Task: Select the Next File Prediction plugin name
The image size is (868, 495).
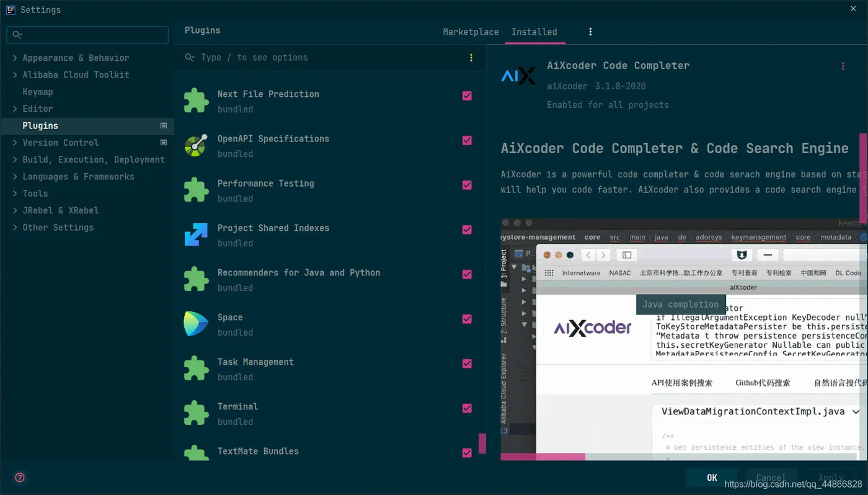Action: (x=268, y=94)
